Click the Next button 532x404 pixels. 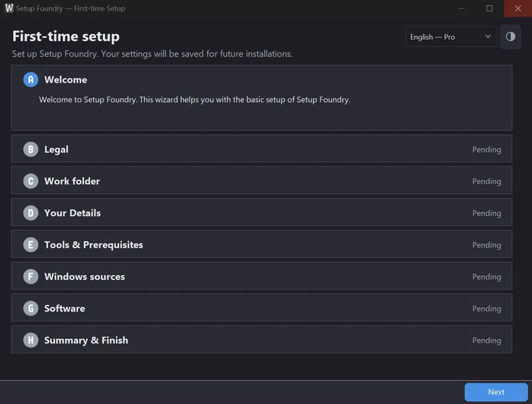tap(495, 392)
